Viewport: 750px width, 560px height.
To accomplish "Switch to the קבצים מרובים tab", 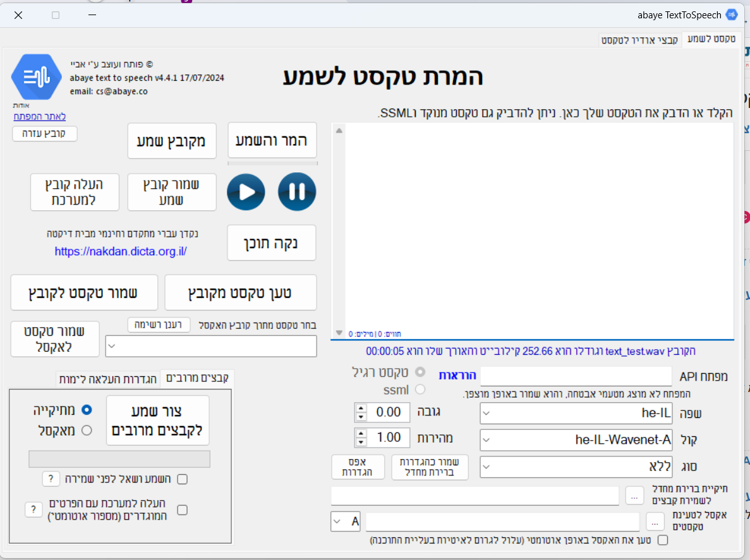I will click(x=197, y=378).
